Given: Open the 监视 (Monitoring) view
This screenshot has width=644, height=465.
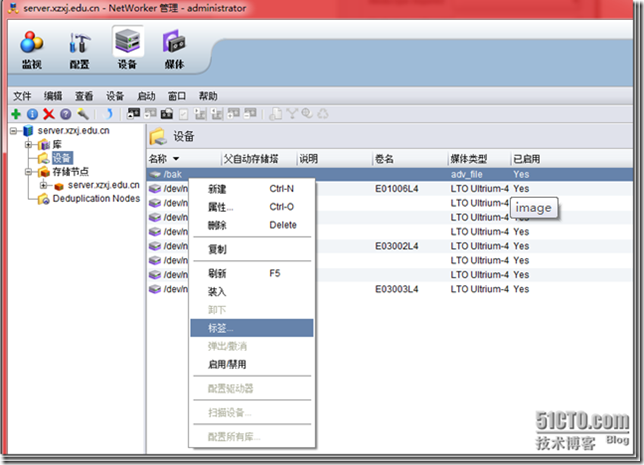Looking at the screenshot, I should [32, 49].
